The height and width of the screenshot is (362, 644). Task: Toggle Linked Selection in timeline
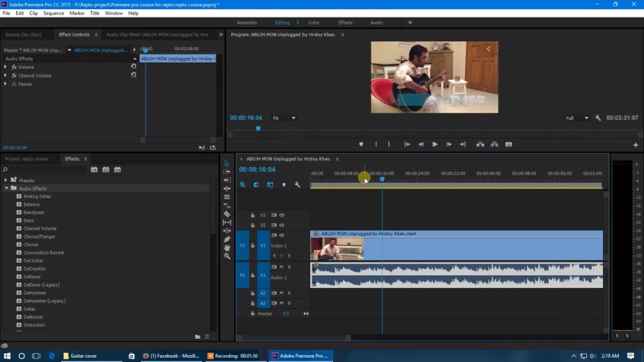coord(270,185)
